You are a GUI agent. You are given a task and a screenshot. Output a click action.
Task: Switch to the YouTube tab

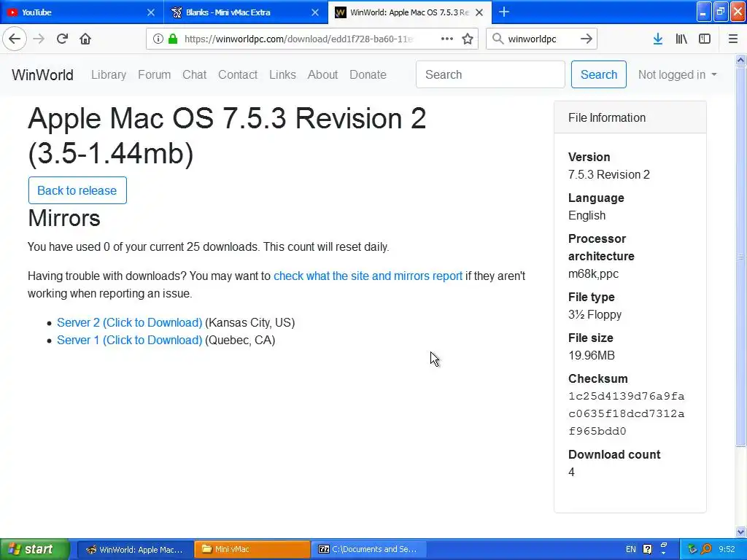82,12
